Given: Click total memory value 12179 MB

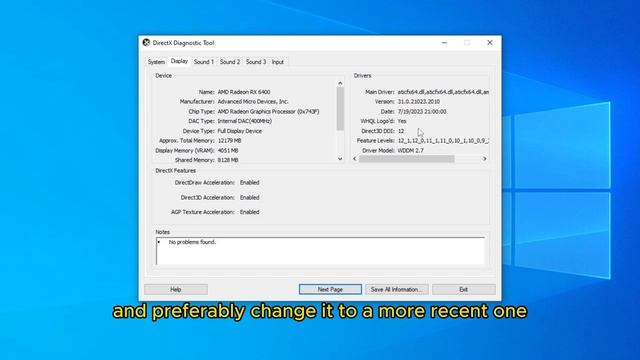Looking at the screenshot, I should [229, 140].
